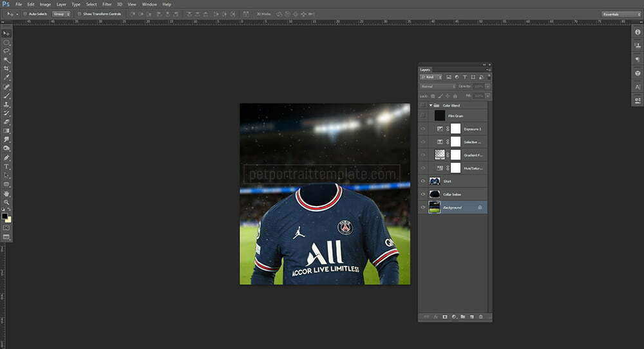Show the Color Blend group visibility

pos(423,106)
